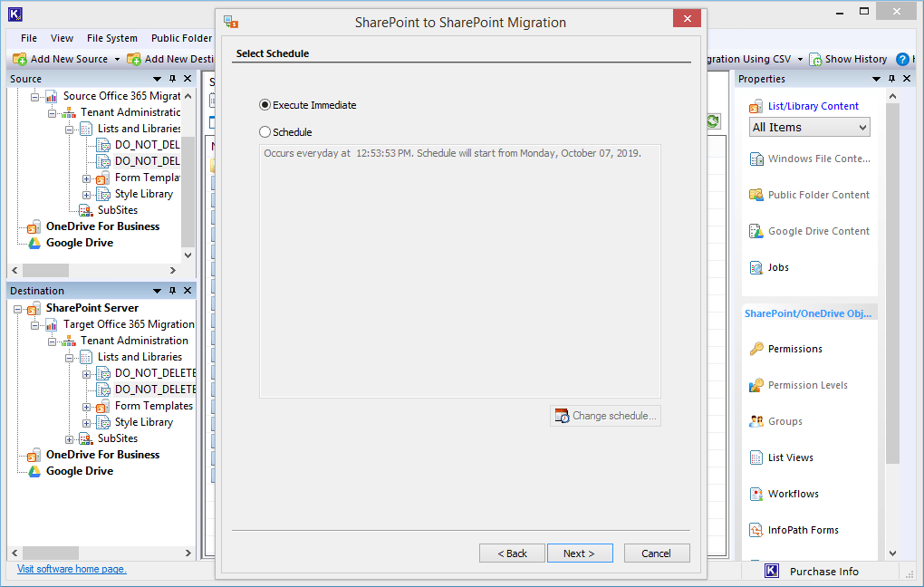Open the Destination panel options dropdown
This screenshot has height=587, width=924.
[158, 291]
